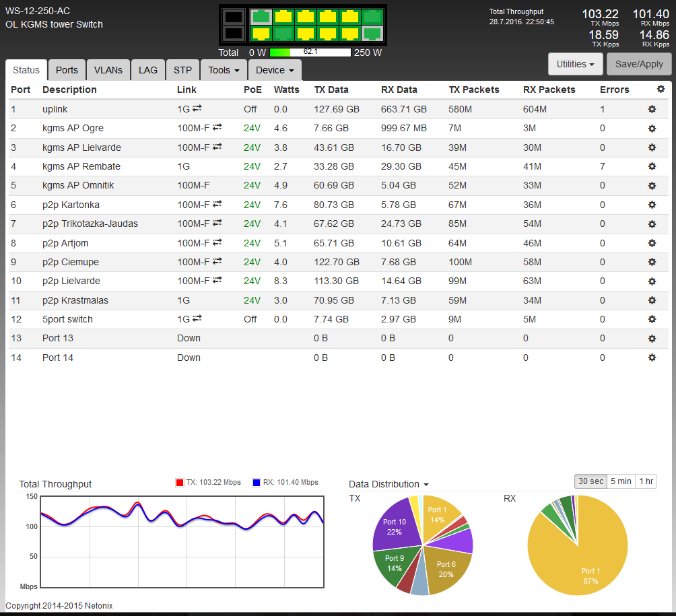
Task: Click the Save/Apply button
Action: point(639,64)
